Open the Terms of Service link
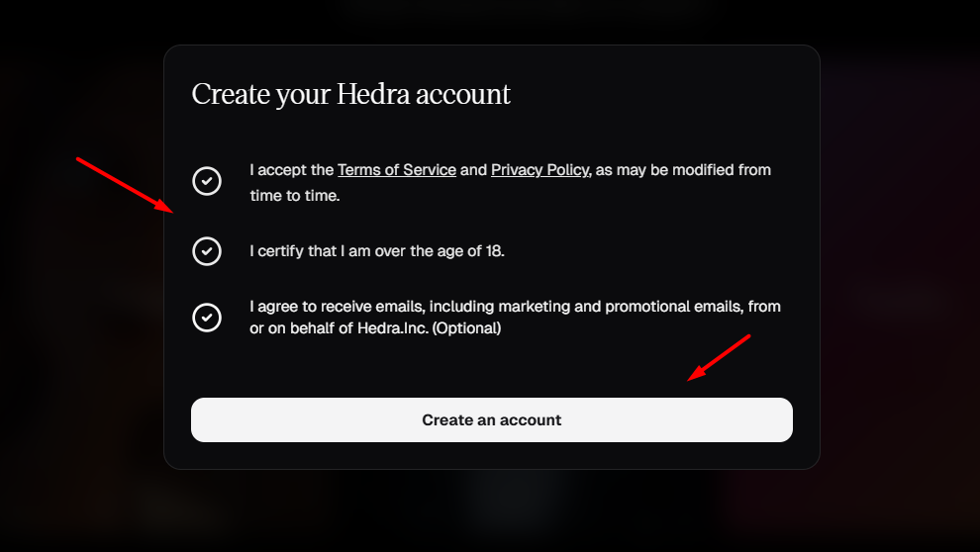 click(396, 170)
